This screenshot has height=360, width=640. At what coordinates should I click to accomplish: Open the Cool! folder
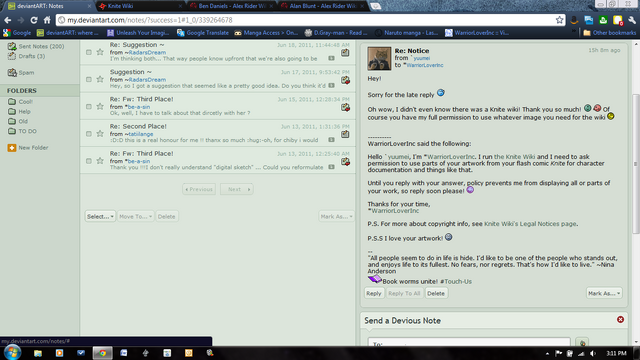tap(25, 102)
